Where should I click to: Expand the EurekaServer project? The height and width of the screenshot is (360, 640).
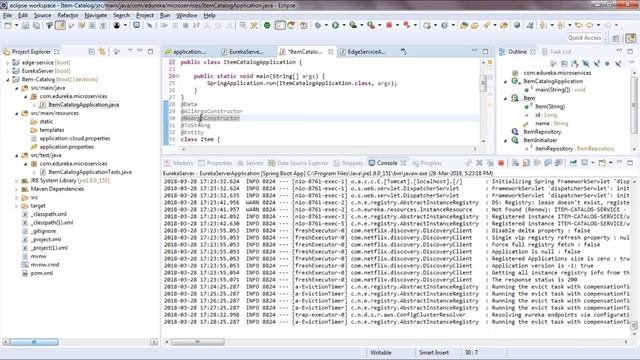tap(7, 71)
